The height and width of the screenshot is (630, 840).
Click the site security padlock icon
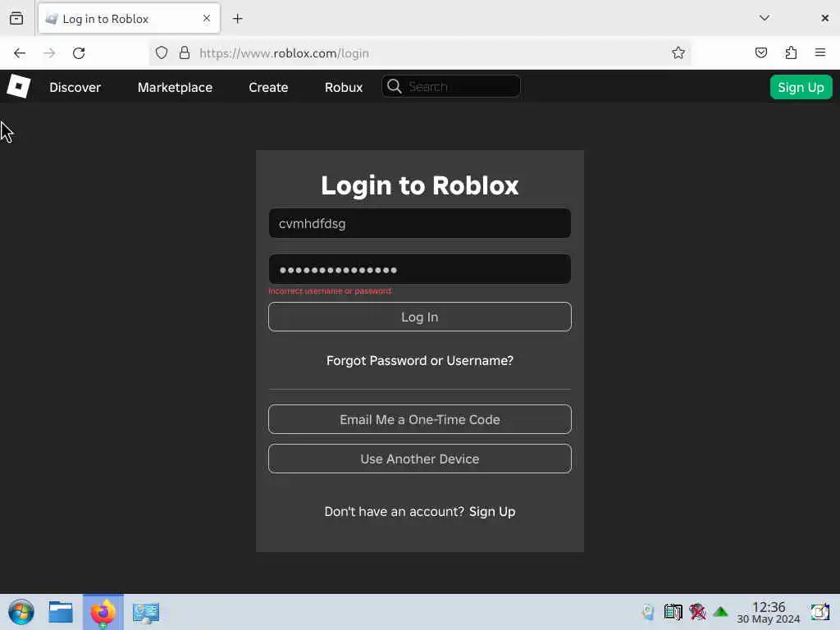pyautogui.click(x=185, y=53)
